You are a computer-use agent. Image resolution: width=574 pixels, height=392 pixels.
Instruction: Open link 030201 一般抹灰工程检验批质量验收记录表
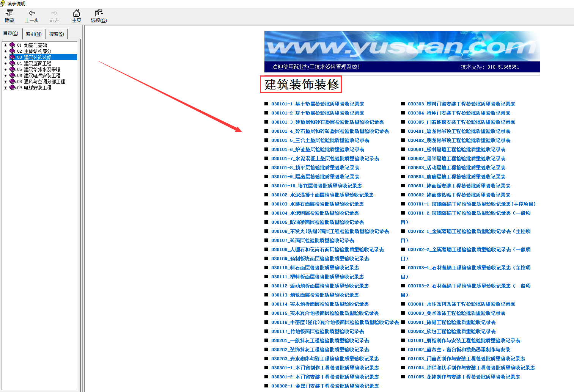pyautogui.click(x=320, y=340)
